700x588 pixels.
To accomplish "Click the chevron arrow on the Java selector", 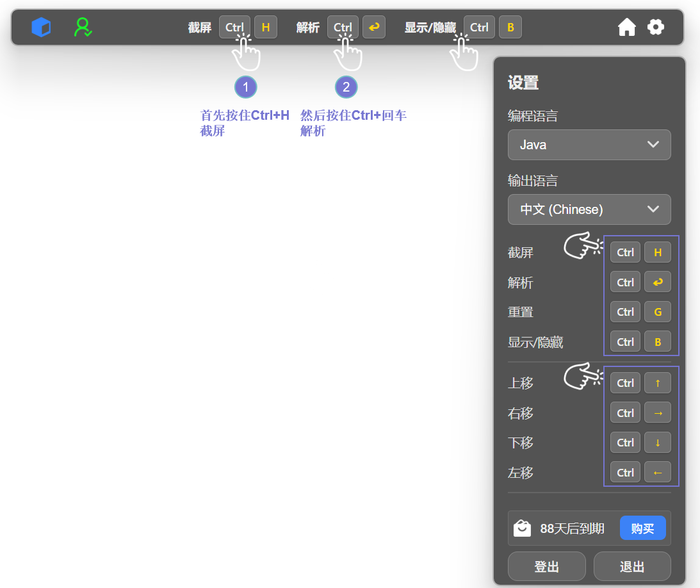I will tap(653, 145).
